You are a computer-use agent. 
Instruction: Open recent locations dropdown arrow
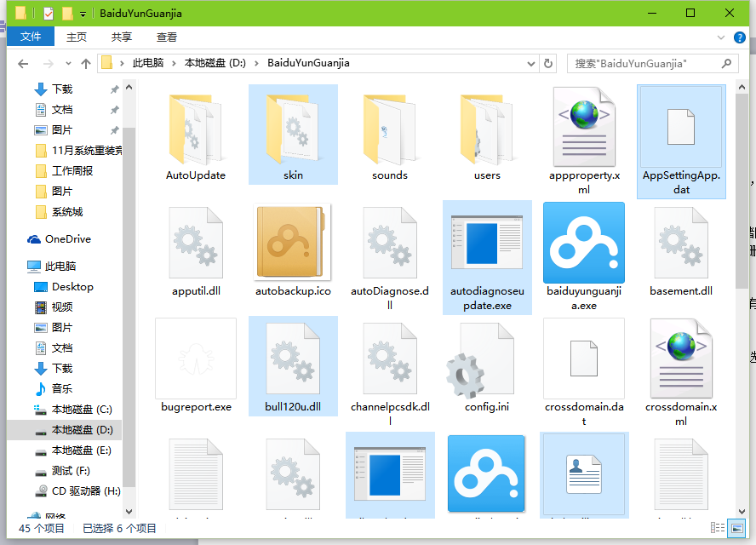68,63
